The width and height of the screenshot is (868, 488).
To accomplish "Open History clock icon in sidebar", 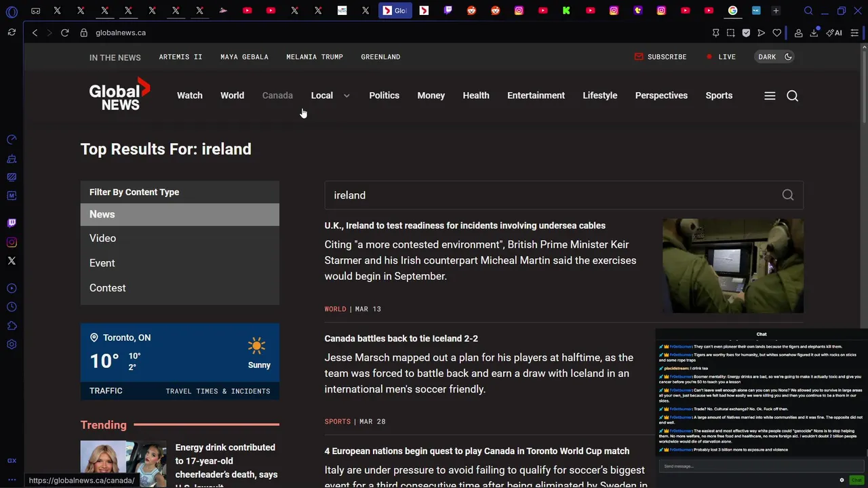I will pos(12,307).
